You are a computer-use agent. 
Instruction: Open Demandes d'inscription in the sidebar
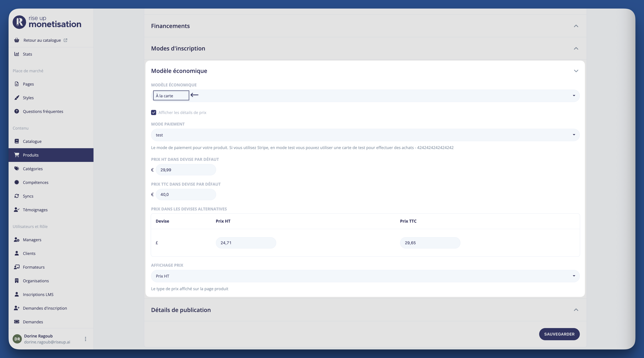(x=16, y=308)
